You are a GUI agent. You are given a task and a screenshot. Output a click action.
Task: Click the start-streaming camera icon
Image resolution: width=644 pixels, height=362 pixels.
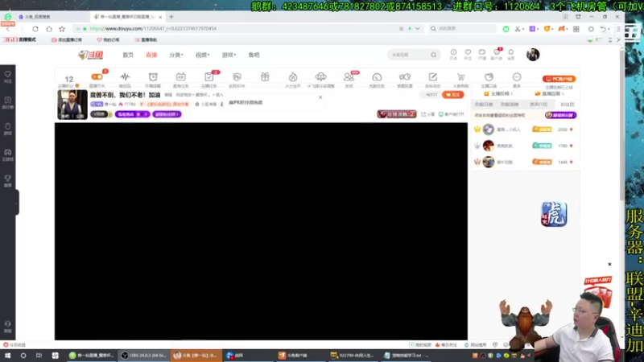tap(482, 54)
